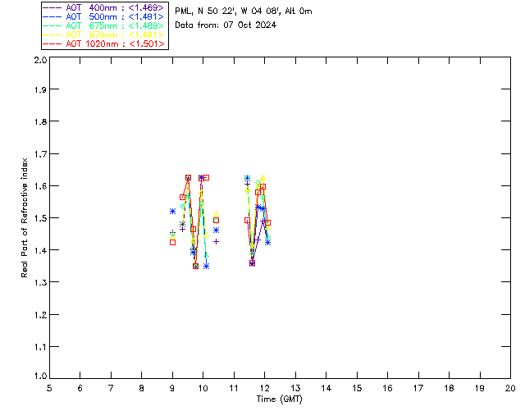Click the 1.3 y-axis tick label
Viewport: 525px width, 420px height.
(x=40, y=282)
